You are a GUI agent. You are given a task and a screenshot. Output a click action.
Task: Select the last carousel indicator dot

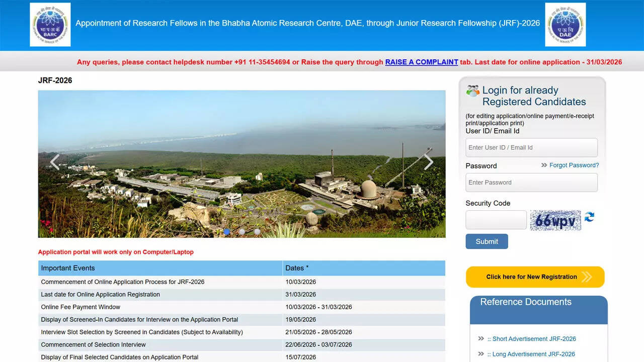point(258,232)
